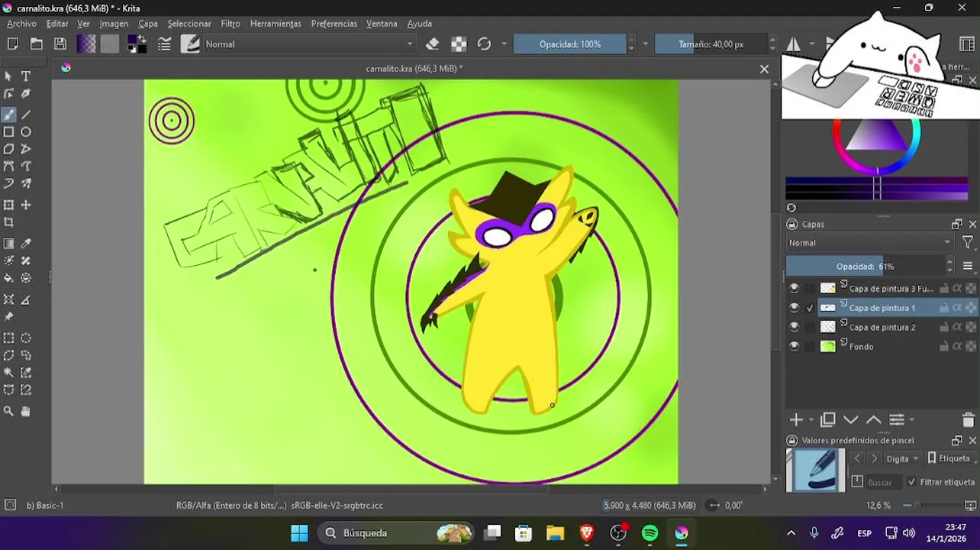Delete the selected layer with trash icon
Image resolution: width=980 pixels, height=550 pixels.
(x=969, y=420)
